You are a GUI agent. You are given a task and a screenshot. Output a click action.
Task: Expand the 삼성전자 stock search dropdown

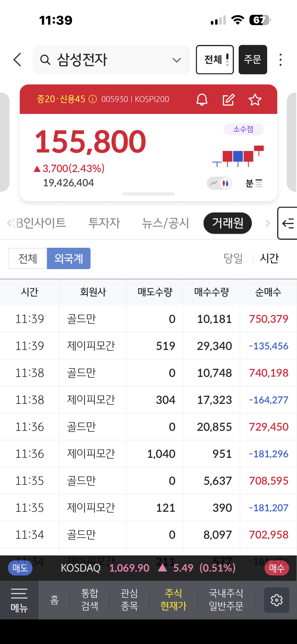pyautogui.click(x=177, y=60)
